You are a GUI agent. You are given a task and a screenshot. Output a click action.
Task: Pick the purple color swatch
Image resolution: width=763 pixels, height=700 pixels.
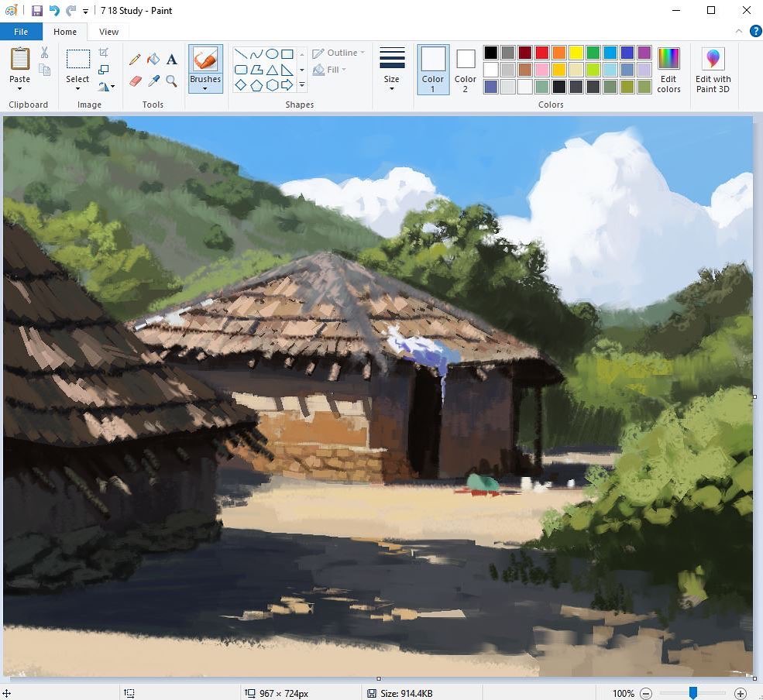644,53
